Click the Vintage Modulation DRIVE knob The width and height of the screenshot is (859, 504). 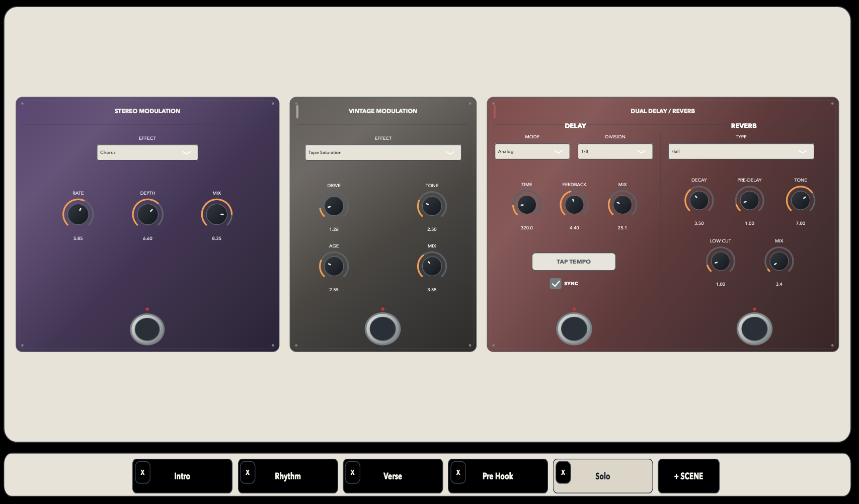pyautogui.click(x=334, y=206)
